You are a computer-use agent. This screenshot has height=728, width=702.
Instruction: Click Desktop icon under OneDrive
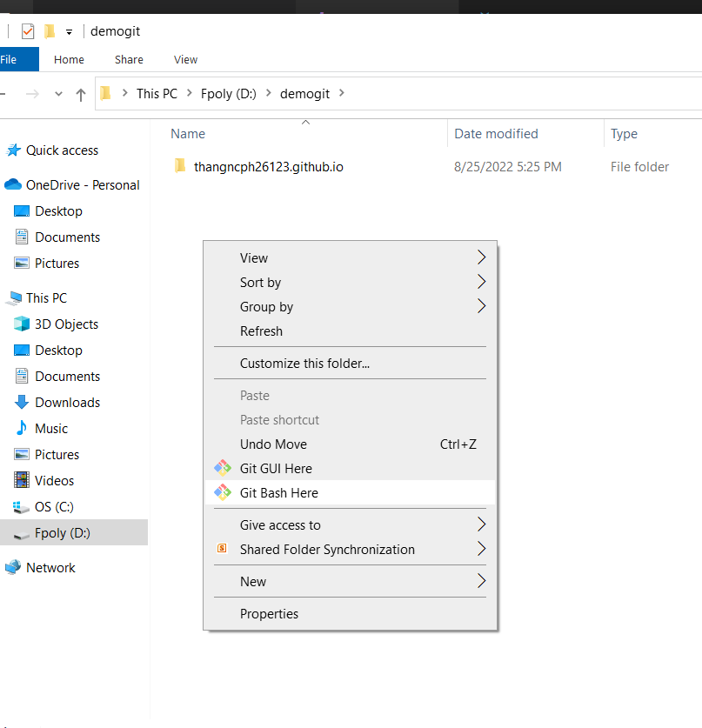pos(22,210)
